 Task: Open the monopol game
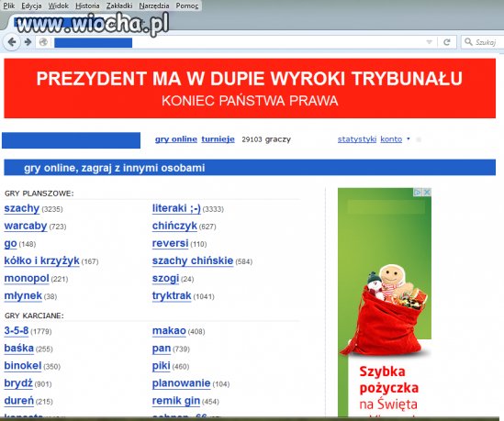(27, 279)
